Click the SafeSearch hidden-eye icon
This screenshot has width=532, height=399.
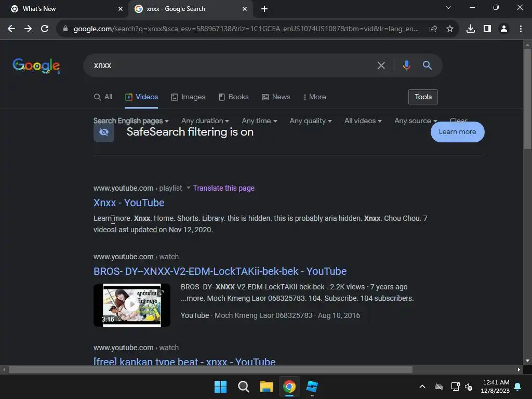(x=104, y=132)
